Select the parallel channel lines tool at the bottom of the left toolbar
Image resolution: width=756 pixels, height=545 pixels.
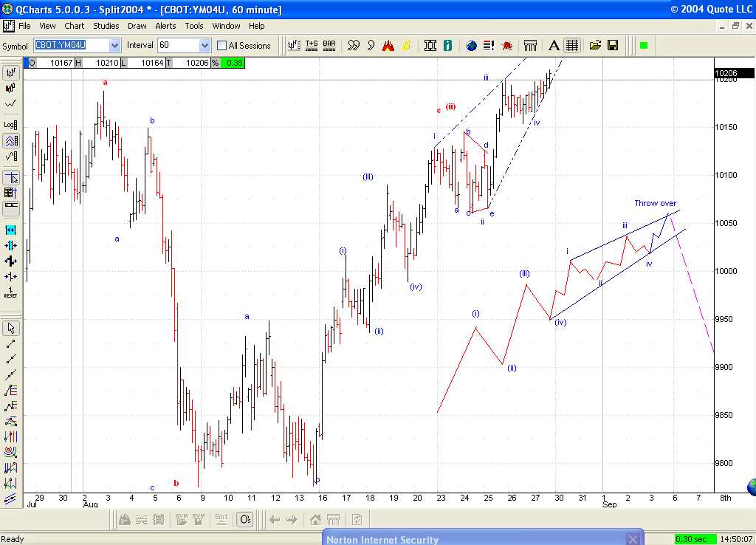[10, 498]
